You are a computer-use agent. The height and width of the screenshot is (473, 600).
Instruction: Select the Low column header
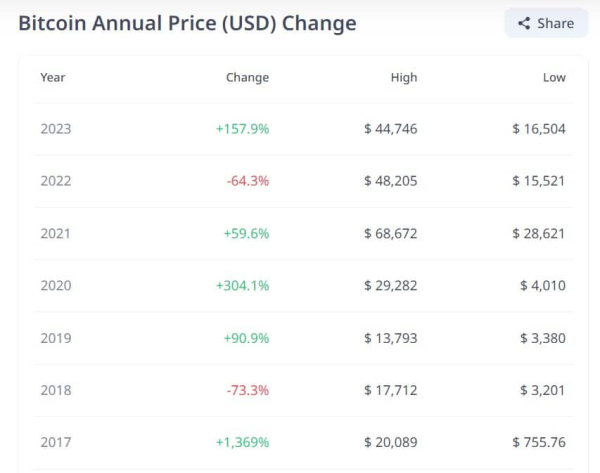point(554,78)
